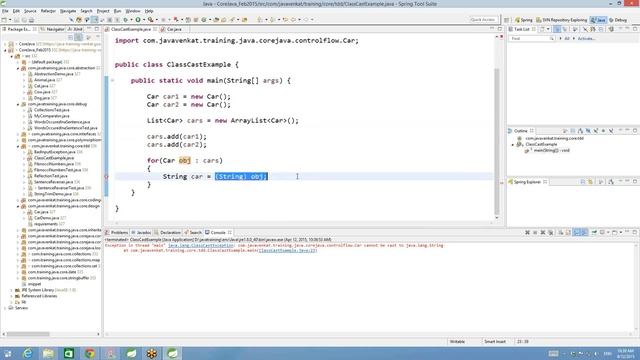640x360 pixels.
Task: Click the Task List Find field
Action: 531,38
